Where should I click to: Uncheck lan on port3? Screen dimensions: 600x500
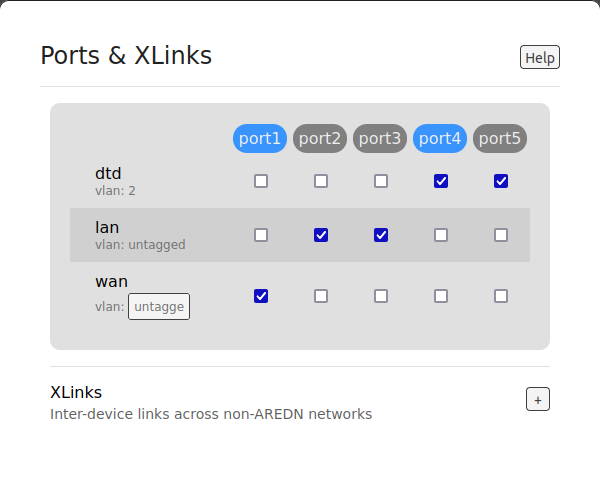coord(381,235)
